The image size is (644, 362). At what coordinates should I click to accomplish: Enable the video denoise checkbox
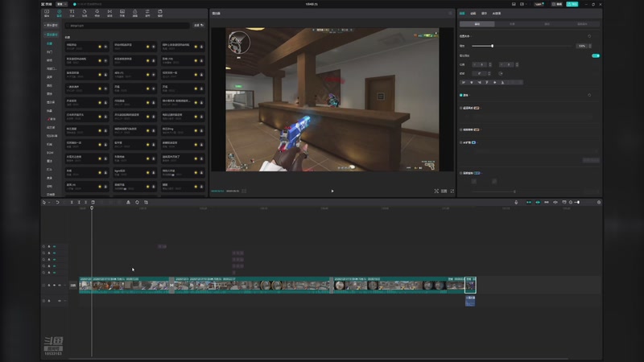[460, 129]
